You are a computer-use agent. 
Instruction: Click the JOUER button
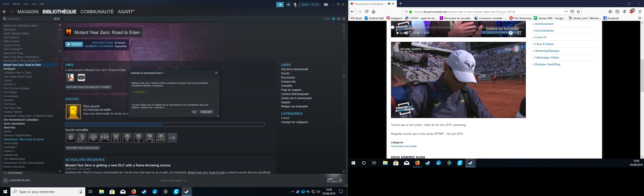point(74,45)
